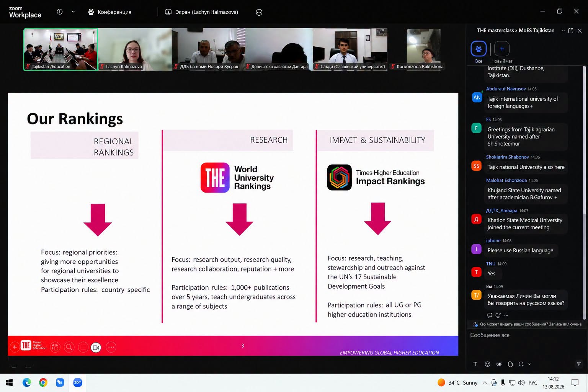Select the Саъди (Славянский университет) video tile
Screen dimensions: 588x392
coord(350,49)
